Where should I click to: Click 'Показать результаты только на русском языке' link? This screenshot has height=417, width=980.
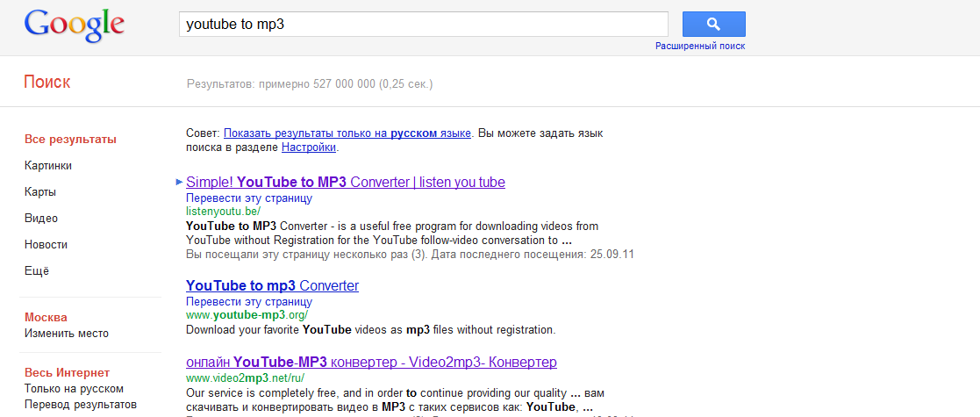click(347, 133)
